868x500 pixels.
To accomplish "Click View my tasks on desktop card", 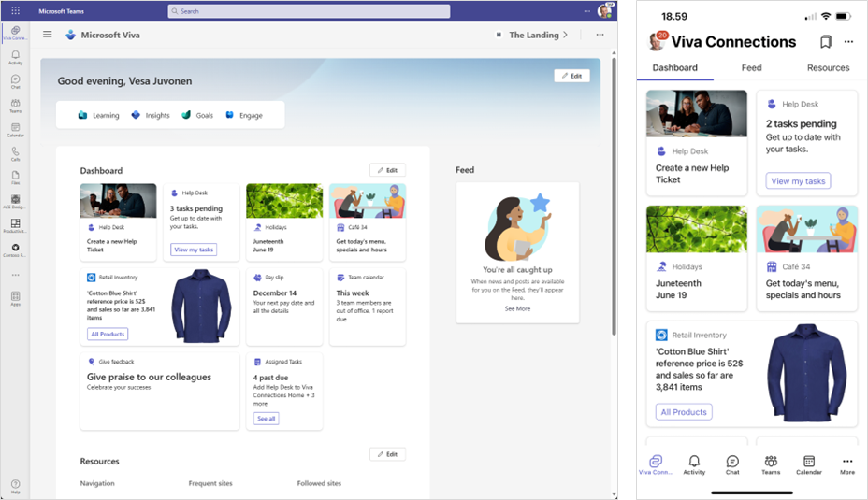I will click(194, 250).
